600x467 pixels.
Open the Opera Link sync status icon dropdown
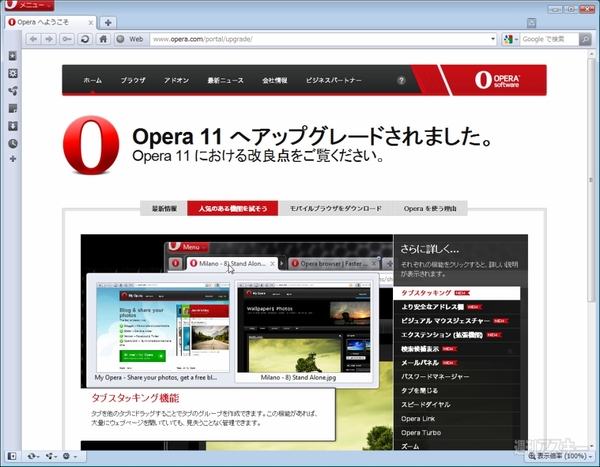coord(34,456)
